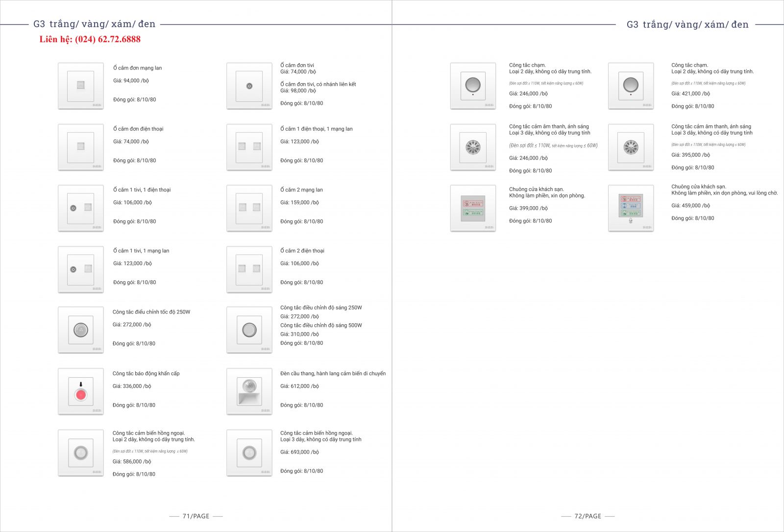784x532 pixels.
Task: Select the 246,000 sound-sensor switch image
Action: [x=473, y=147]
